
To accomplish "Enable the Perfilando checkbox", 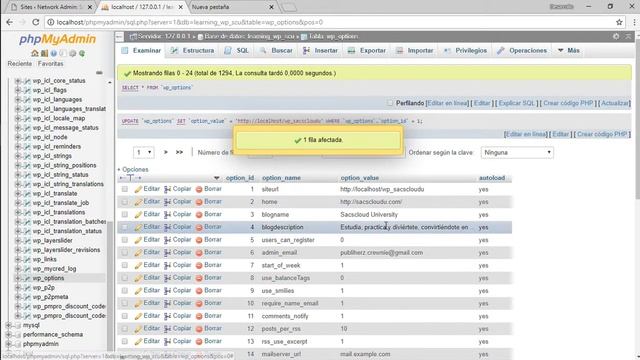I will pyautogui.click(x=390, y=103).
